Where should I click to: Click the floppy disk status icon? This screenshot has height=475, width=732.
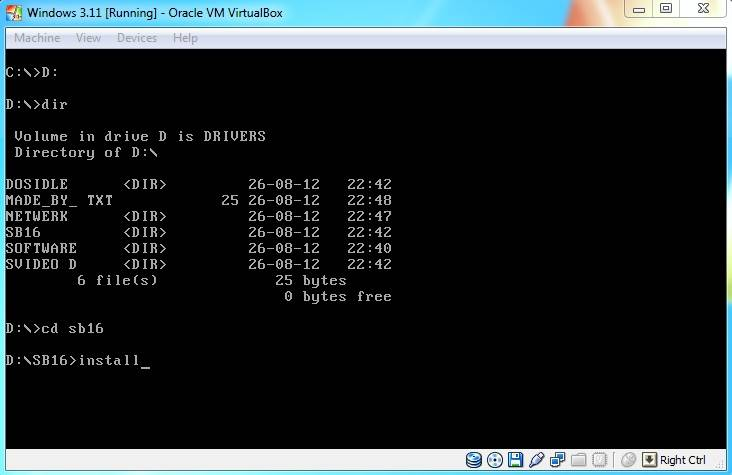click(x=515, y=460)
